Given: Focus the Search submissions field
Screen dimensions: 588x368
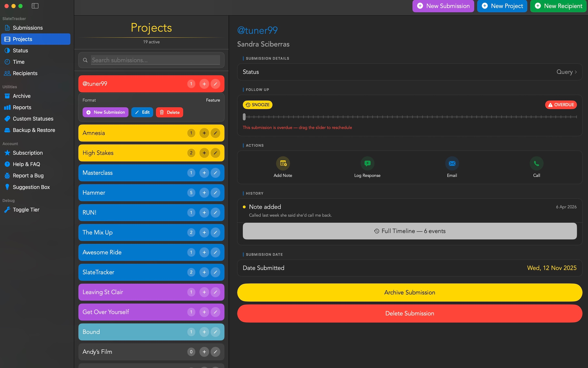Looking at the screenshot, I should pos(156,60).
